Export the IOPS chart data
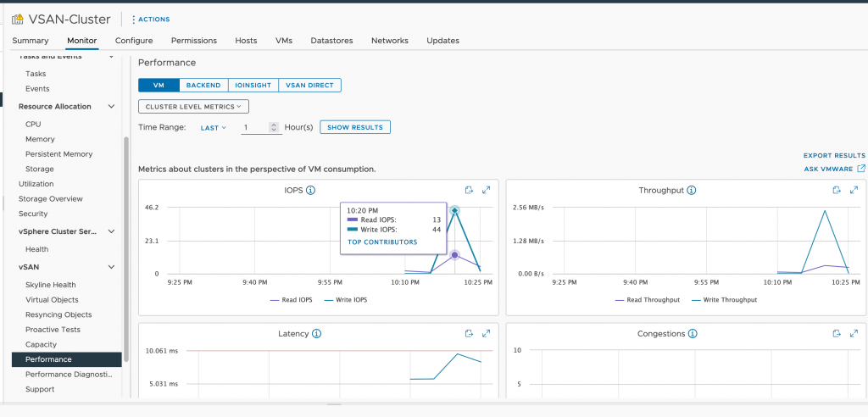868x417 pixels. pos(469,190)
